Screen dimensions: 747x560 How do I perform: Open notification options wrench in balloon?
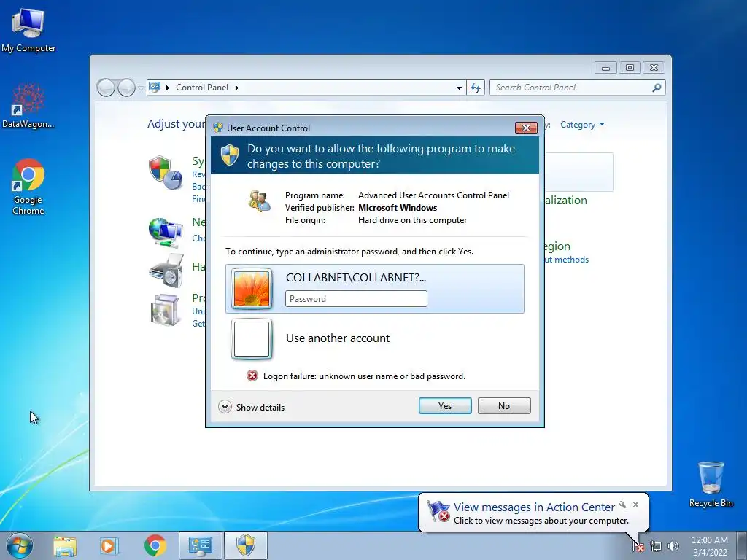tap(622, 505)
